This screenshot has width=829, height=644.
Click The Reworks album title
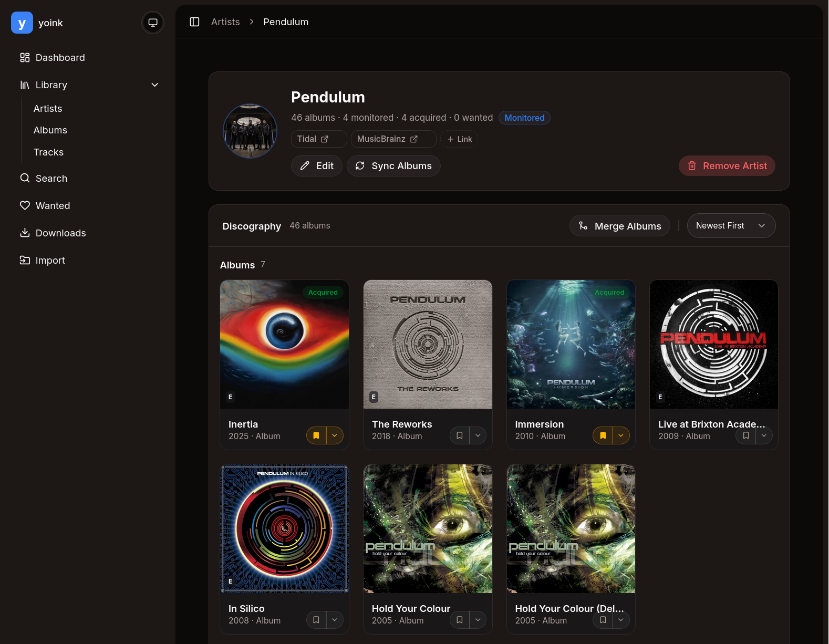(x=402, y=424)
